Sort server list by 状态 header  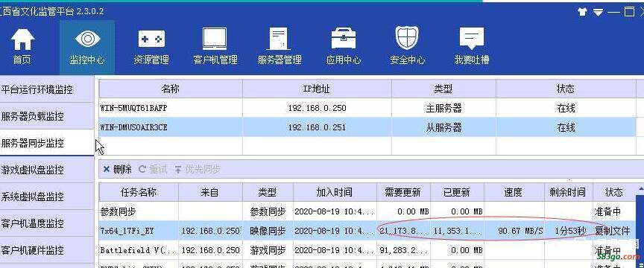click(x=565, y=89)
